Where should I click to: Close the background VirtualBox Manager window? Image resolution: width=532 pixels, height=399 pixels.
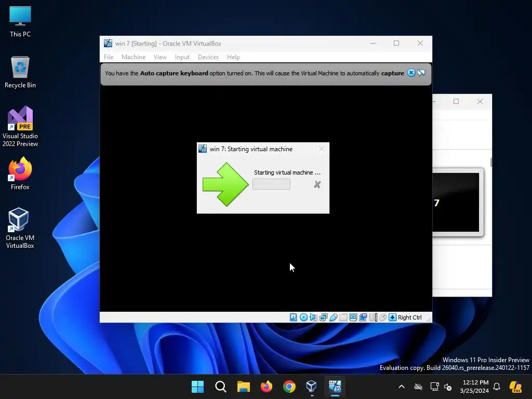(x=480, y=101)
